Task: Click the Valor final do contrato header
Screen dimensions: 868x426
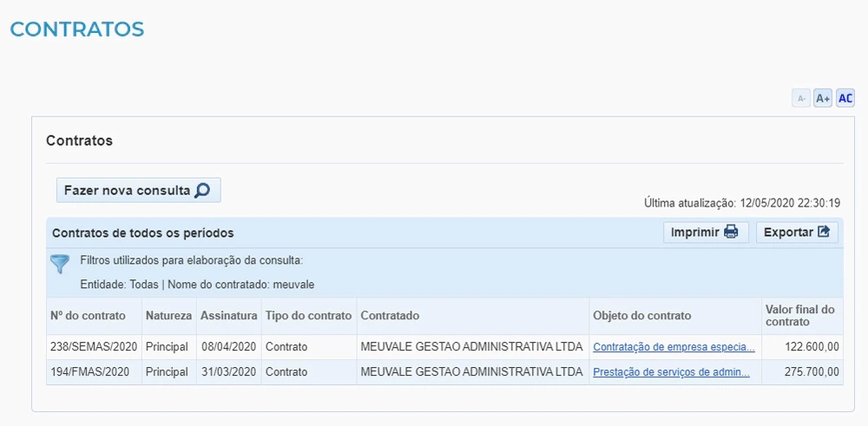Action: coord(800,316)
